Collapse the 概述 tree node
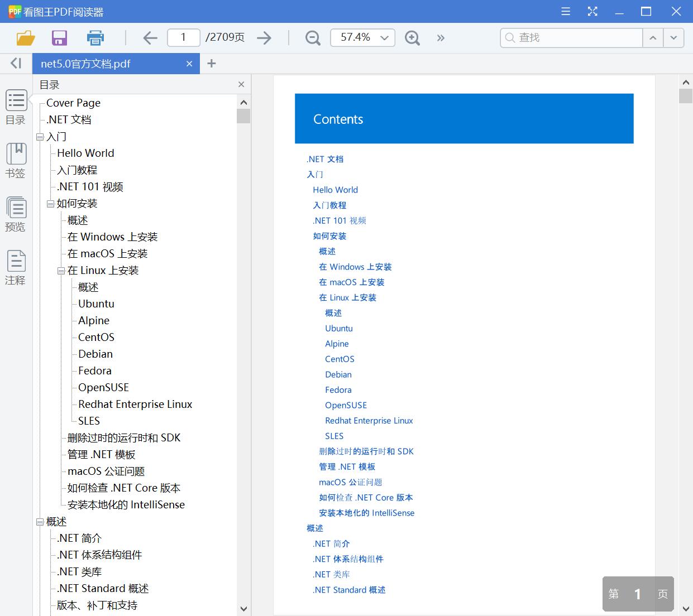This screenshot has height=616, width=693. tap(40, 521)
